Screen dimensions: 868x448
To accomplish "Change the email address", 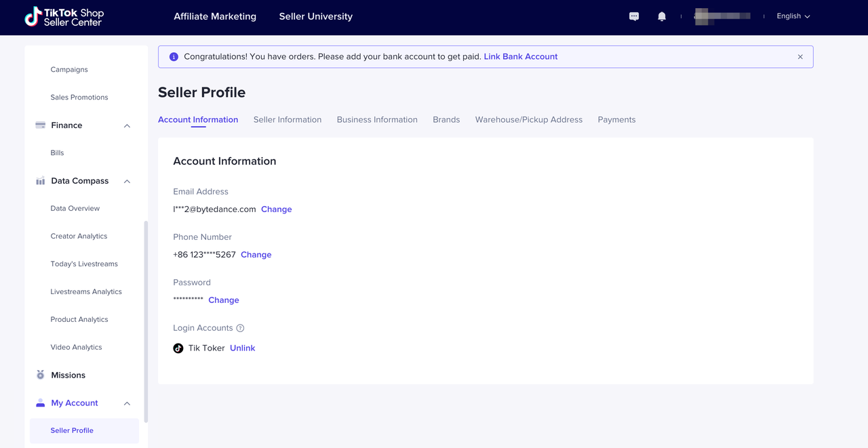I will [x=276, y=209].
